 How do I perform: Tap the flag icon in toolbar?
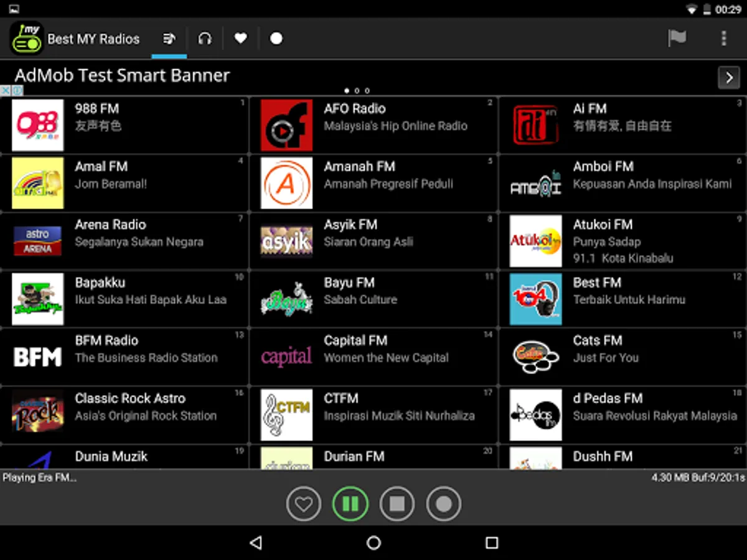coord(677,39)
